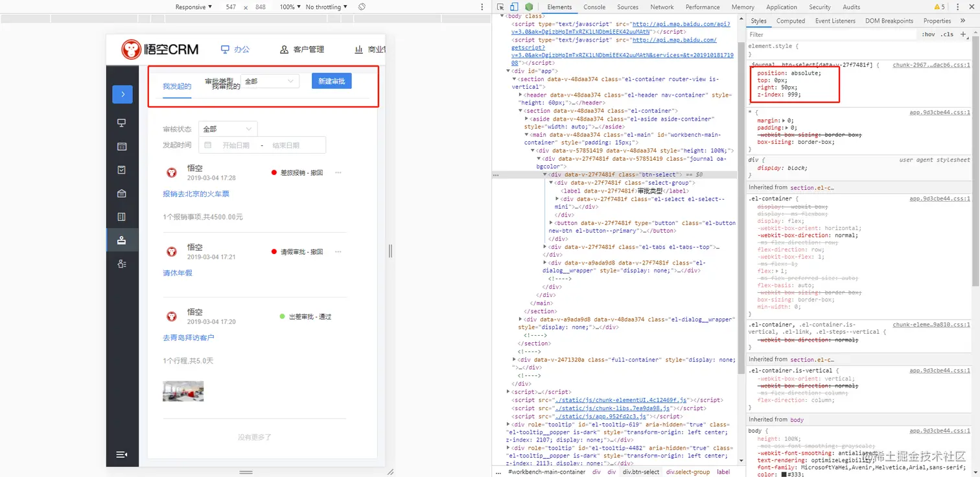980x477 pixels.
Task: Click the user avatar on 报销去北京 entry
Action: pos(172,172)
